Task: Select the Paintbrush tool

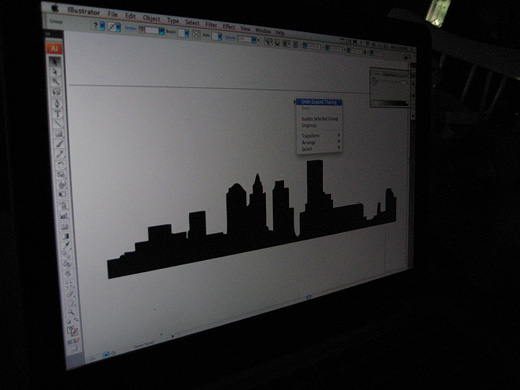Action: pos(60,144)
